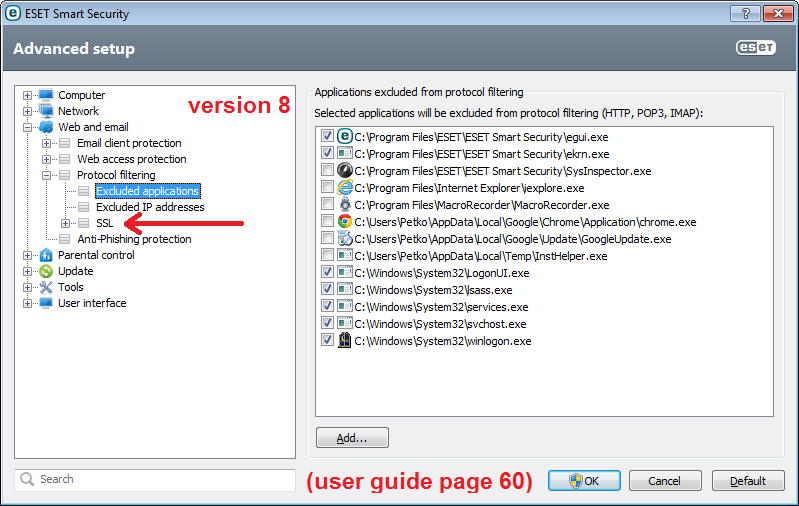799x506 pixels.
Task: Click the Default button
Action: (x=748, y=481)
